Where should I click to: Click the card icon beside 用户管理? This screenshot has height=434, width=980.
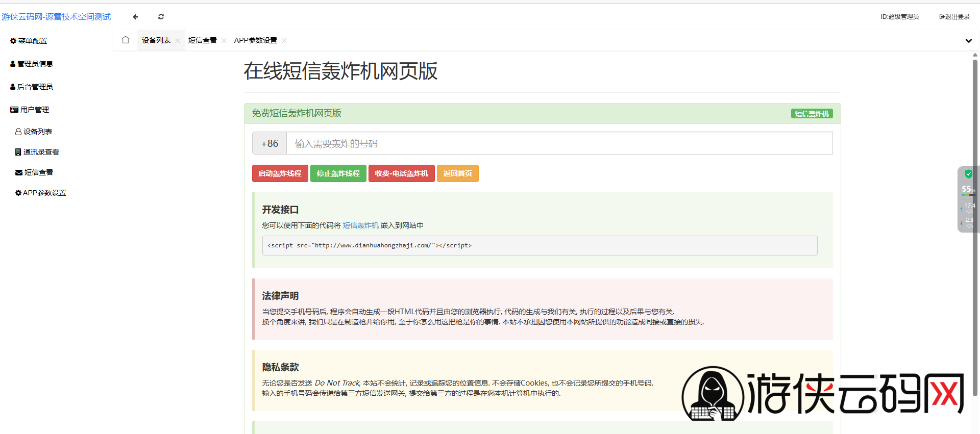(14, 110)
